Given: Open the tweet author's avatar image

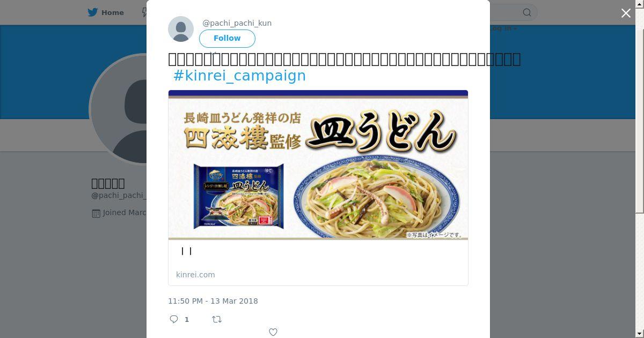Looking at the screenshot, I should click(x=181, y=29).
